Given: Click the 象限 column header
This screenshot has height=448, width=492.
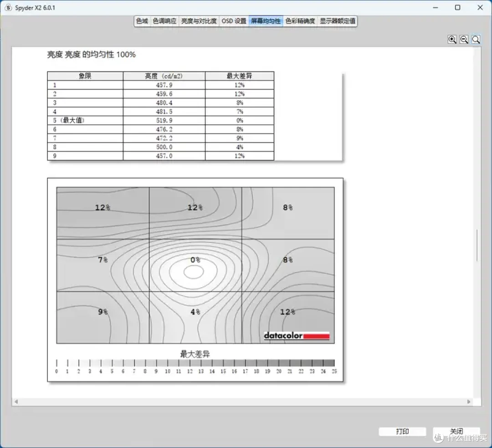Looking at the screenshot, I should [x=85, y=76].
